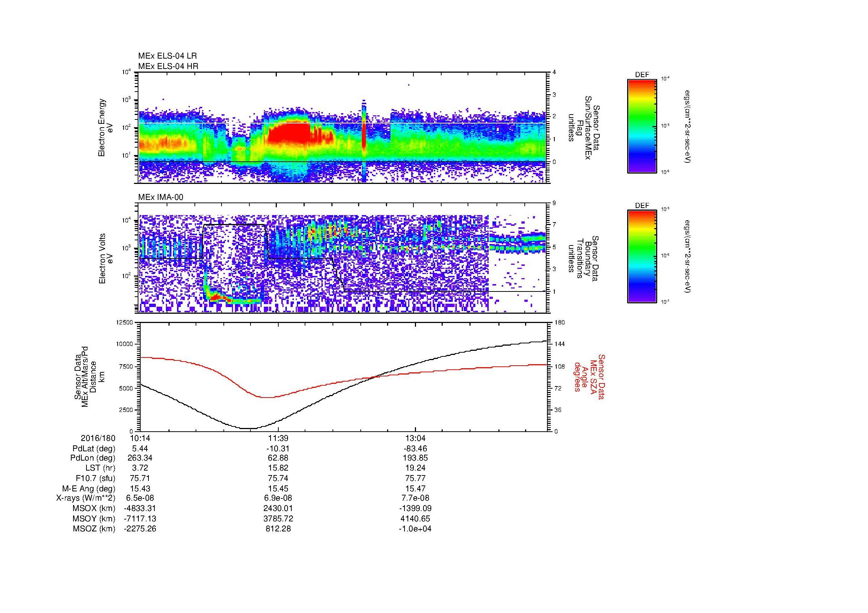Click the 12500 altitude axis tick
This screenshot has width=868, height=613.
click(x=125, y=322)
